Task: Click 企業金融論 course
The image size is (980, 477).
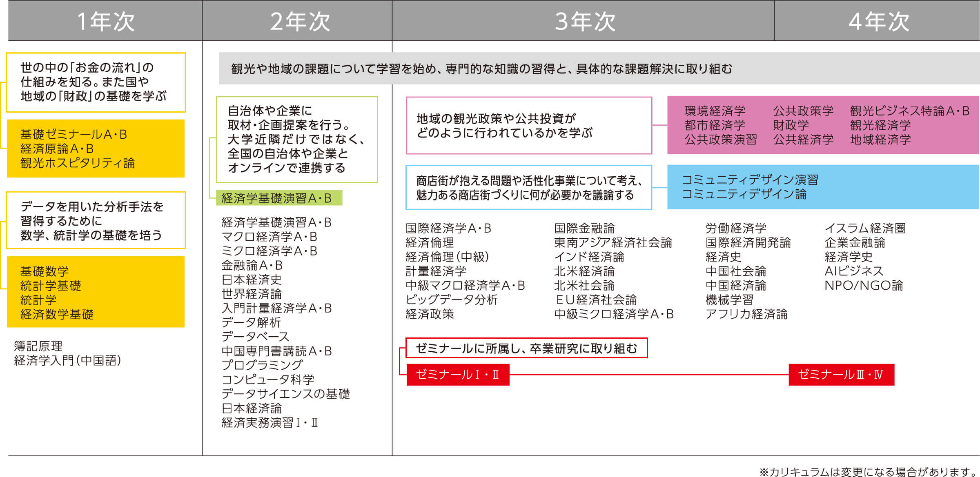Action: [x=855, y=242]
